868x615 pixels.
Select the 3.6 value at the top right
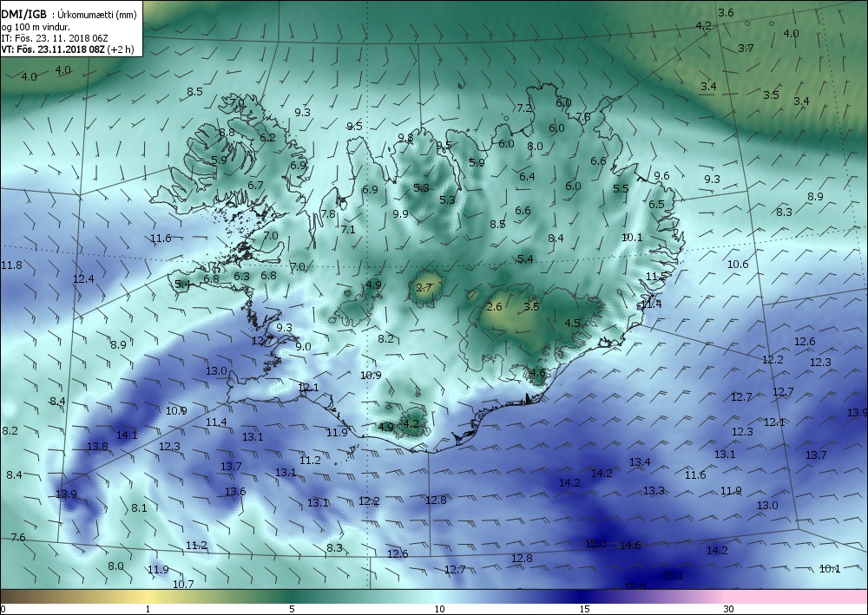pos(726,13)
